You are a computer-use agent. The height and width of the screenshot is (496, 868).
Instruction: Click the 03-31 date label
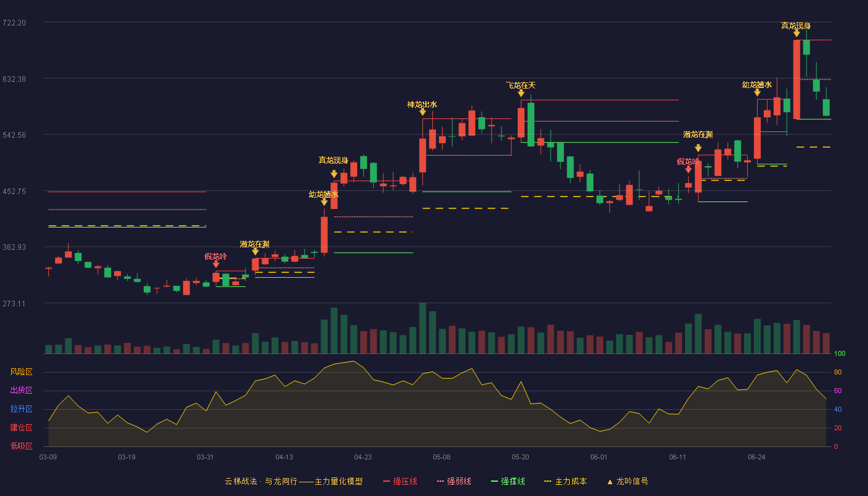[x=205, y=457]
